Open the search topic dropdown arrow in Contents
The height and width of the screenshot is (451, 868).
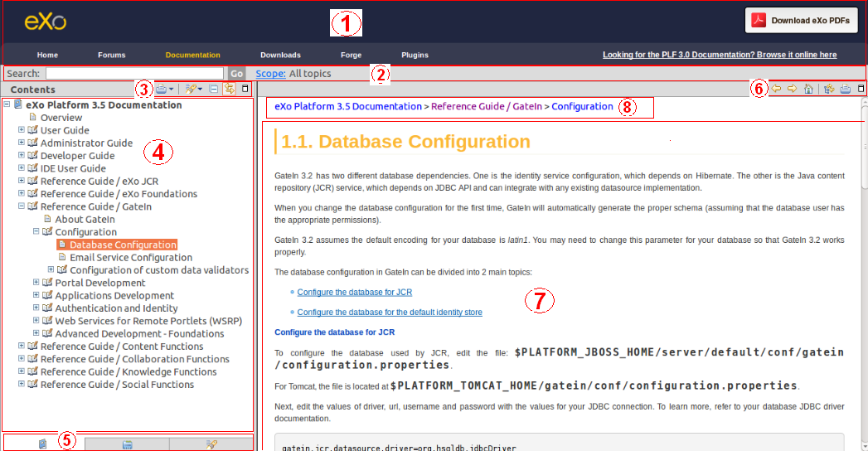[199, 89]
